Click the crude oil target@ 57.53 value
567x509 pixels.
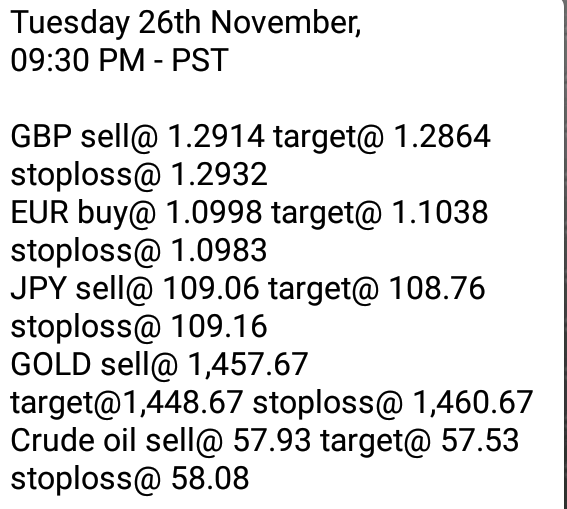click(420, 441)
